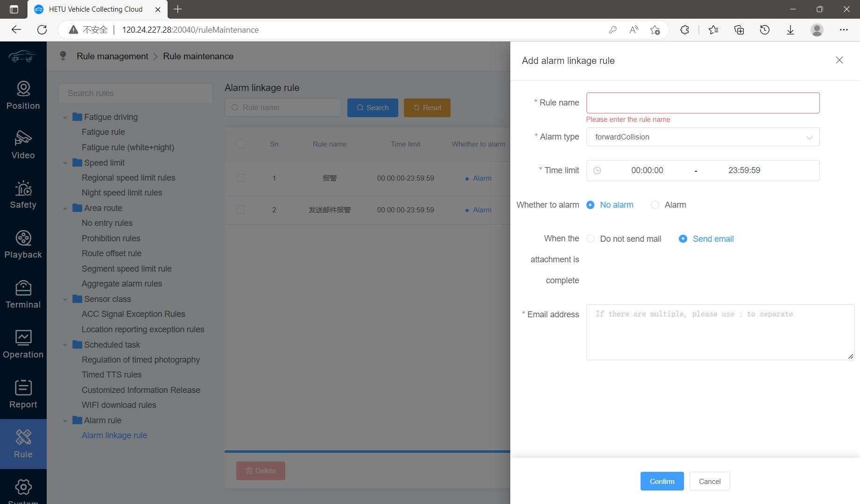Image resolution: width=860 pixels, height=504 pixels.
Task: Collapse the Speed limit folder
Action: point(65,163)
